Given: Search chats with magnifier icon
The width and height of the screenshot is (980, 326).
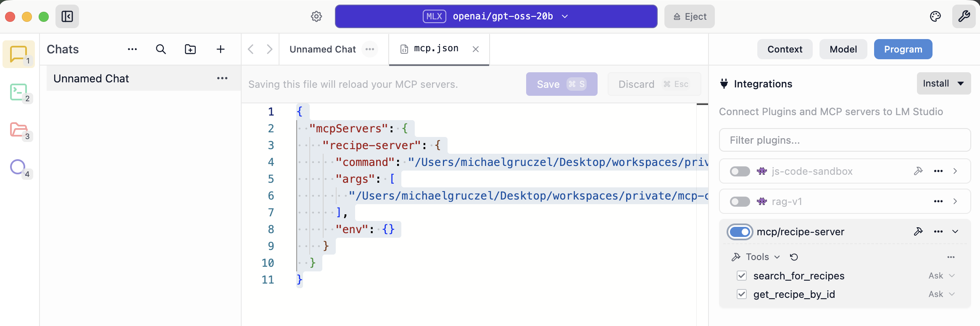Looking at the screenshot, I should click(161, 49).
